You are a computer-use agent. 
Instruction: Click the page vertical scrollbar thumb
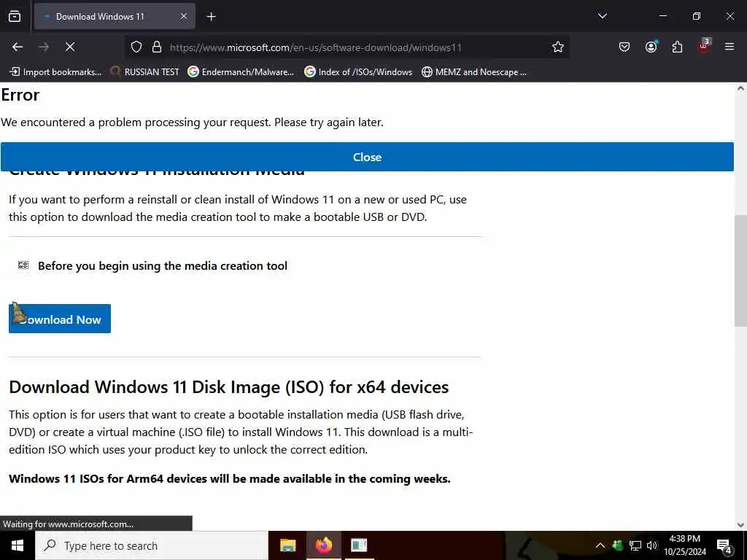740,270
